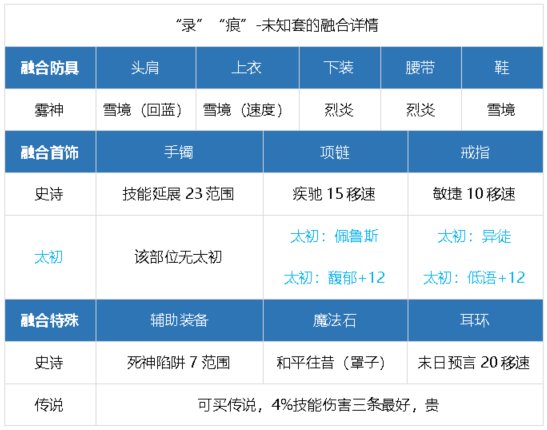
Task: Click the text 可买传说,4%技能伤害三条最好,贵
Action: (x=318, y=405)
